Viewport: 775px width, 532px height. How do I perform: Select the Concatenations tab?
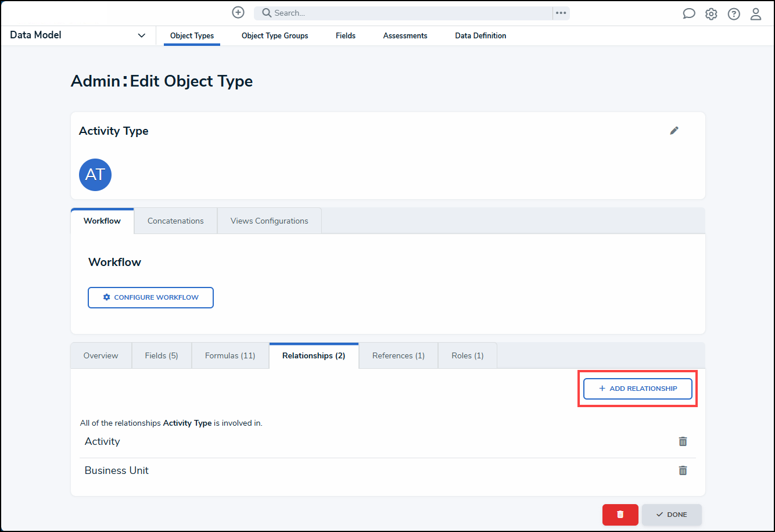[x=175, y=221]
